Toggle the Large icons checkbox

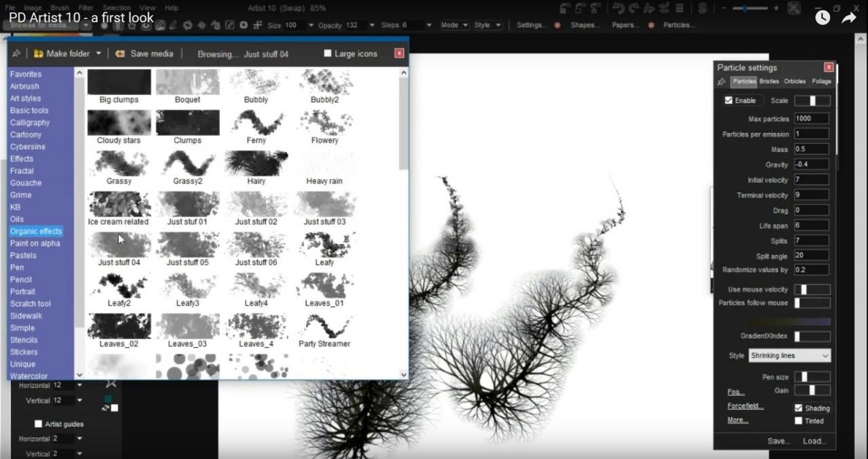pyautogui.click(x=328, y=53)
